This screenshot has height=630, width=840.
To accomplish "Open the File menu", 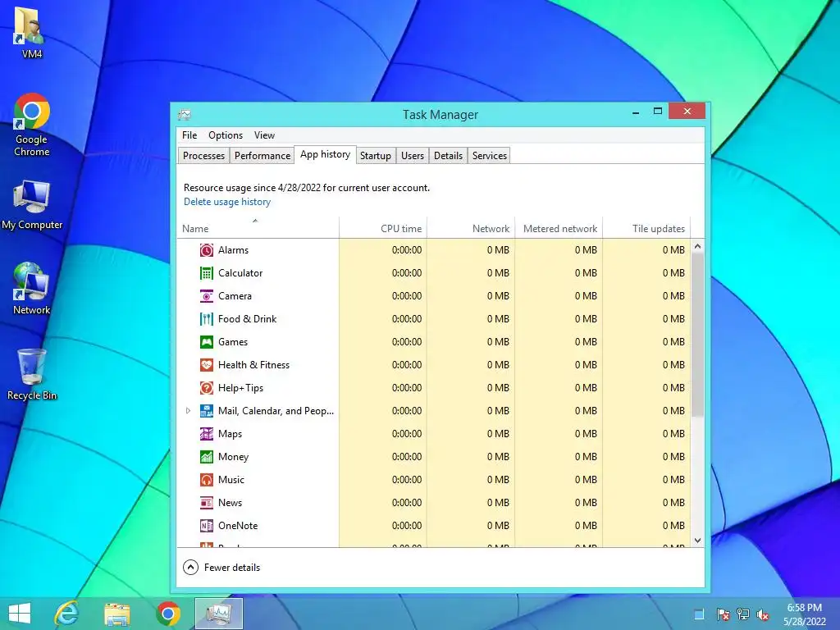I will click(x=189, y=135).
